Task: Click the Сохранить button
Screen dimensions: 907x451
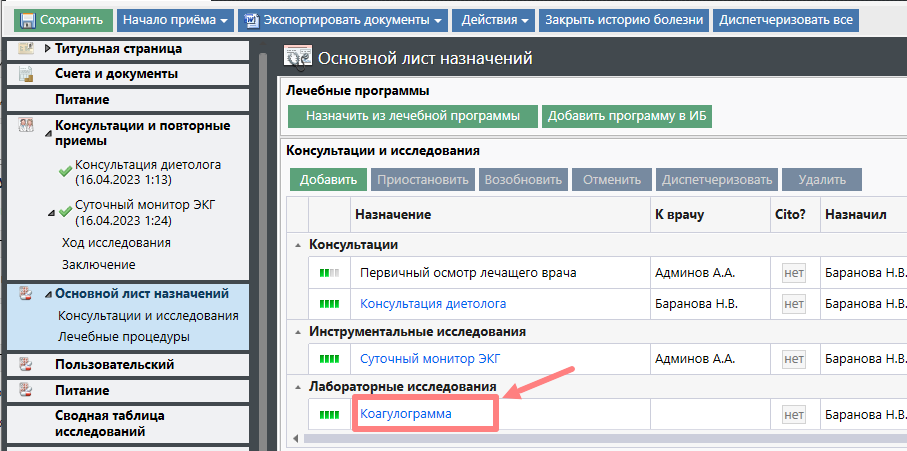Action: (60, 20)
